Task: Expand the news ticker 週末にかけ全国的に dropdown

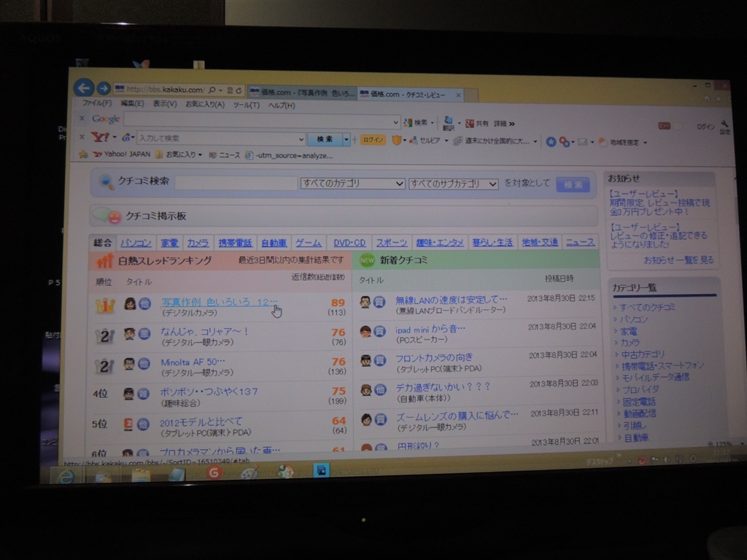Action: [535, 141]
